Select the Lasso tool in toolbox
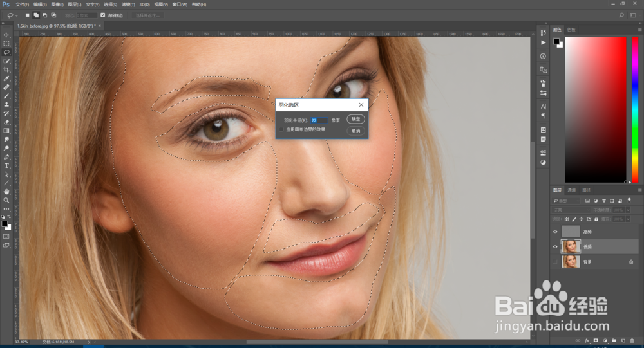 [x=6, y=52]
